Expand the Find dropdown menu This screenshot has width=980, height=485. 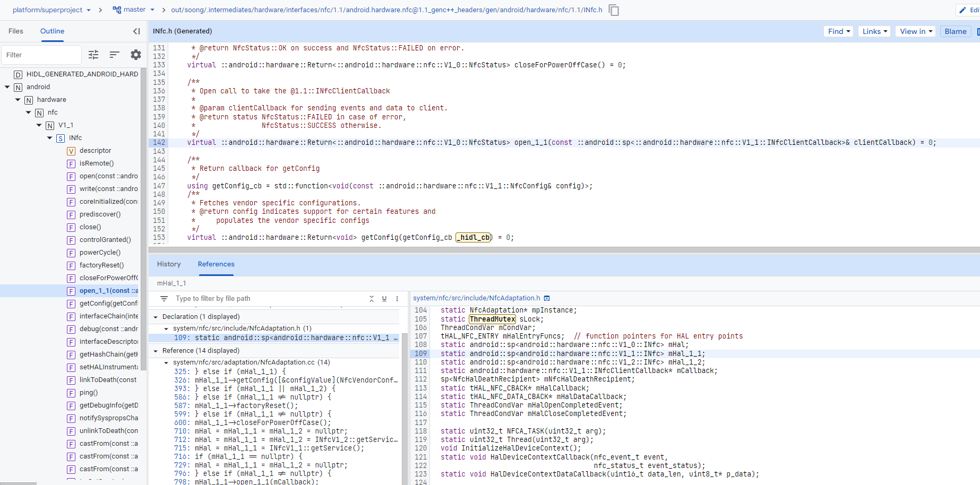pos(839,31)
